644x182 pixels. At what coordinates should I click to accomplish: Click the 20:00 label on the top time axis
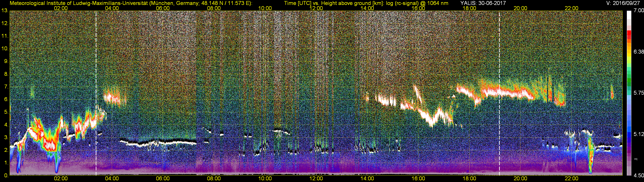pos(521,8)
